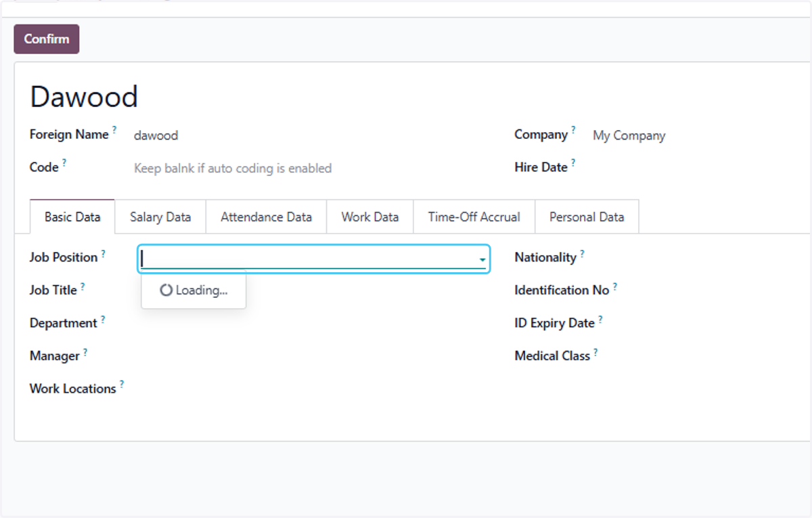
Task: Show help tooltip for Foreign Name
Action: click(x=114, y=129)
